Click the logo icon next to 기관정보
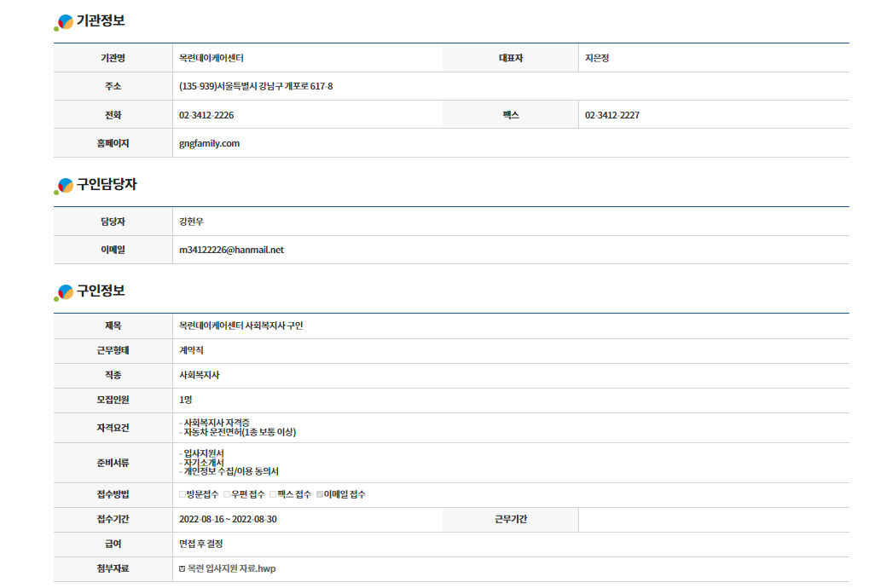892x588 pixels. point(64,23)
